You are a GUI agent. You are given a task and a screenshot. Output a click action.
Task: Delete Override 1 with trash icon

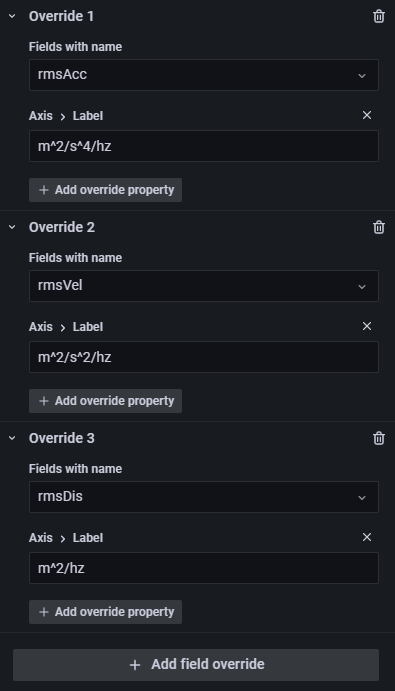pos(379,16)
